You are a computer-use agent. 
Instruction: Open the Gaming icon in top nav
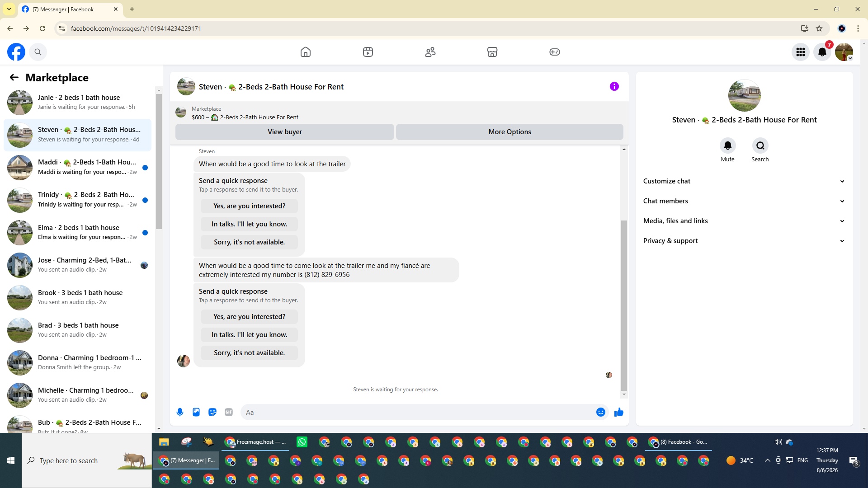[555, 52]
